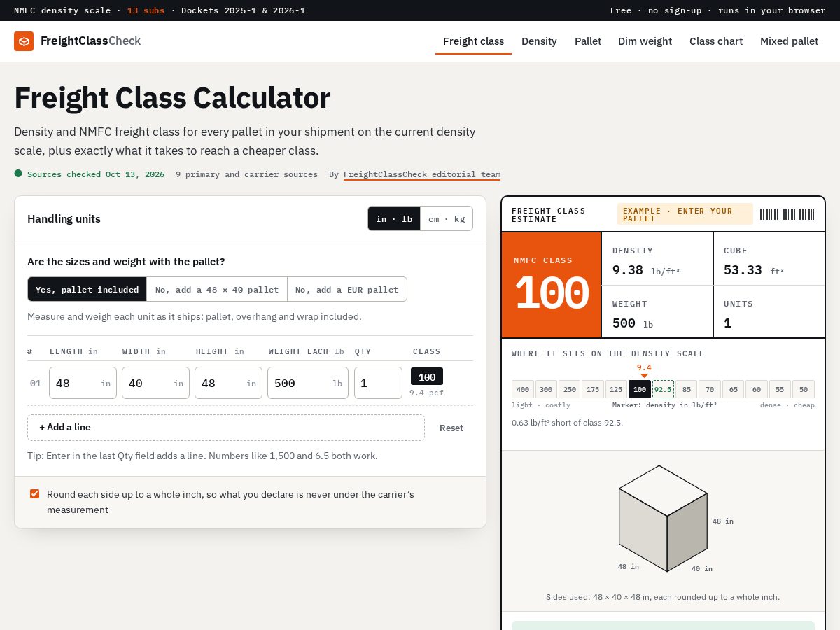Screen dimensions: 840x630
Task: Click class 300 on density scale
Action: click(546, 389)
